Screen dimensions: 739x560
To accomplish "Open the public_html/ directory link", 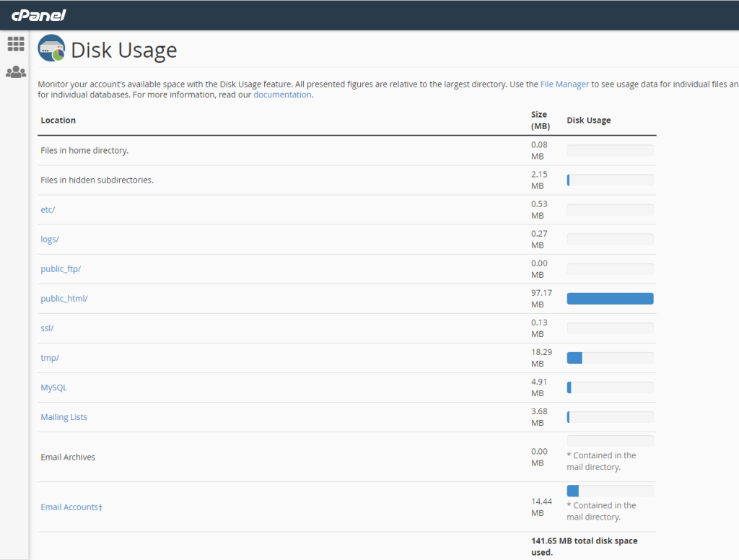I will tap(64, 298).
